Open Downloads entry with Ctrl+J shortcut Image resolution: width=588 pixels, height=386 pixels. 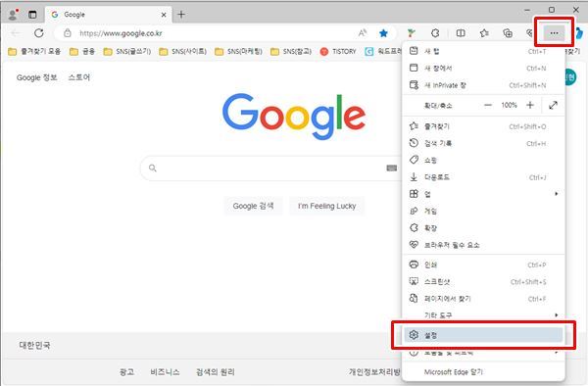click(483, 177)
